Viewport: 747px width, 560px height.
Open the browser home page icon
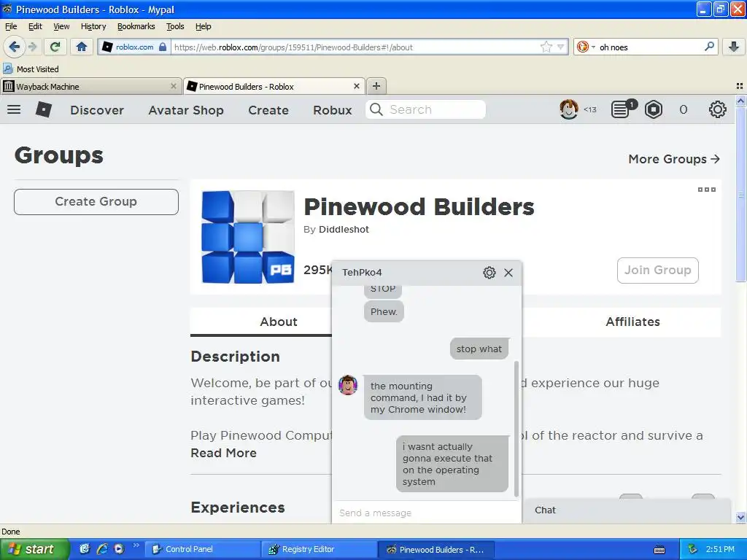[82, 47]
